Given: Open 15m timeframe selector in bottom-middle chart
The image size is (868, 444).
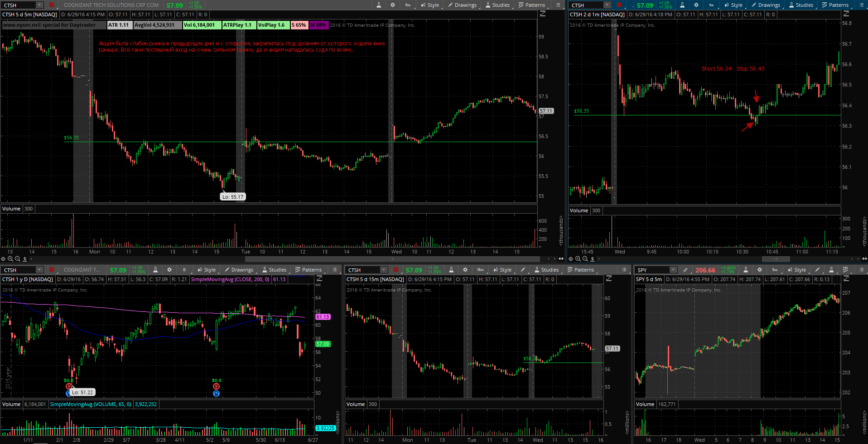Looking at the screenshot, I should pyautogui.click(x=480, y=270).
